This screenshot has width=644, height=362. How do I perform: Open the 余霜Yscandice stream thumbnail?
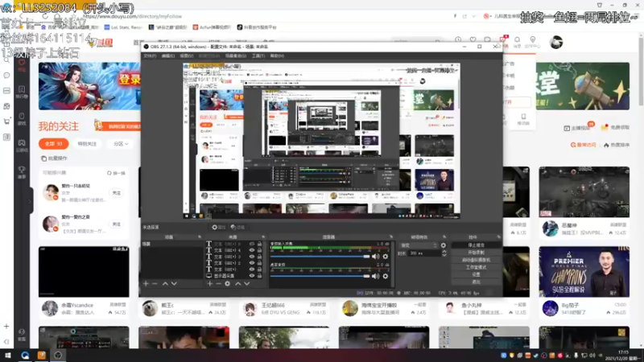pos(84,272)
